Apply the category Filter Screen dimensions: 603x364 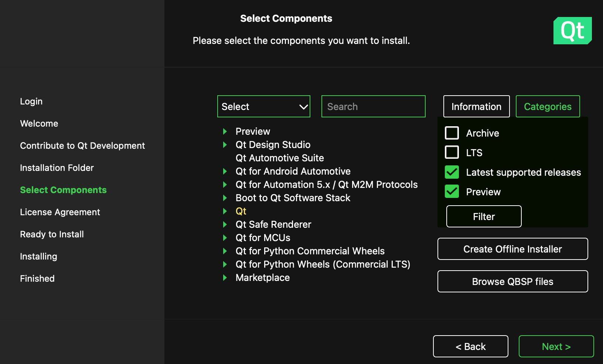coord(483,216)
